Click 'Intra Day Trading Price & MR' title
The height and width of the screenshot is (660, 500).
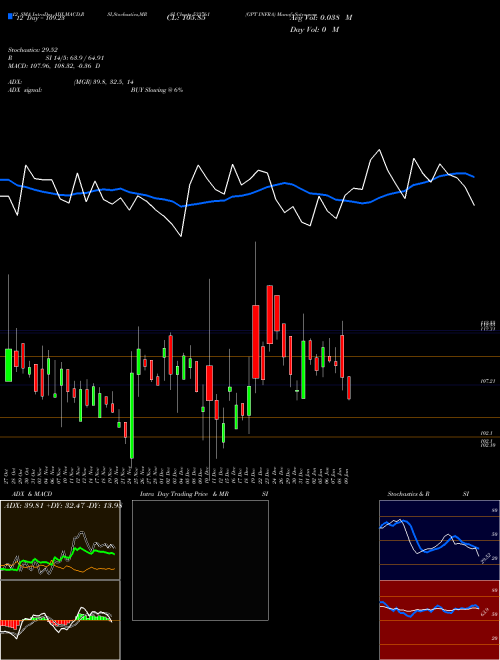click(184, 494)
